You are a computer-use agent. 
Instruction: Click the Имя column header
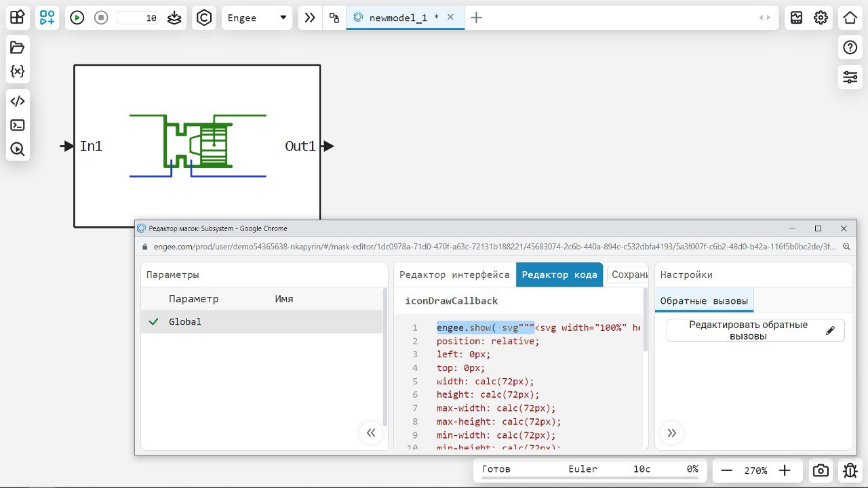284,299
